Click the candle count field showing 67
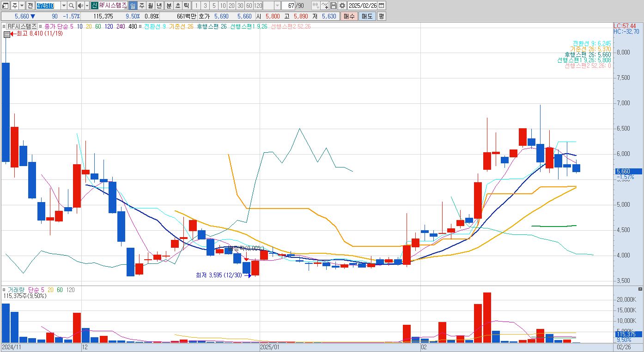This screenshot has width=644, height=352. click(288, 6)
